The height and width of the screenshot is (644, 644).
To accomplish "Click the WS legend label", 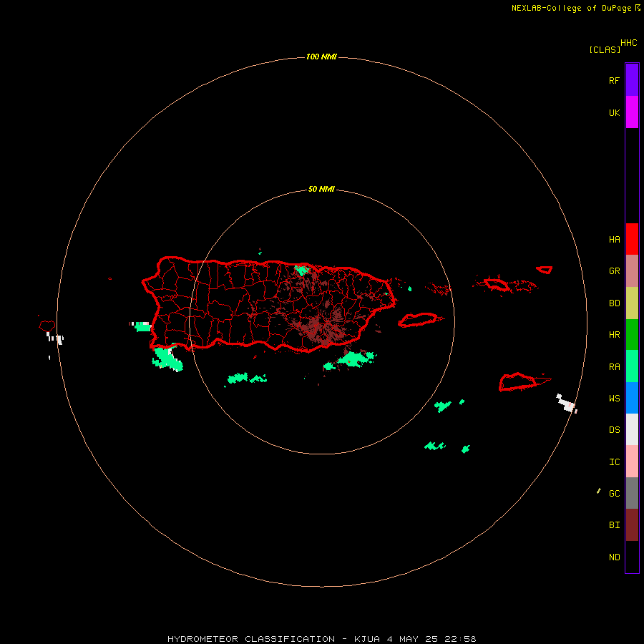I will pyautogui.click(x=614, y=399).
